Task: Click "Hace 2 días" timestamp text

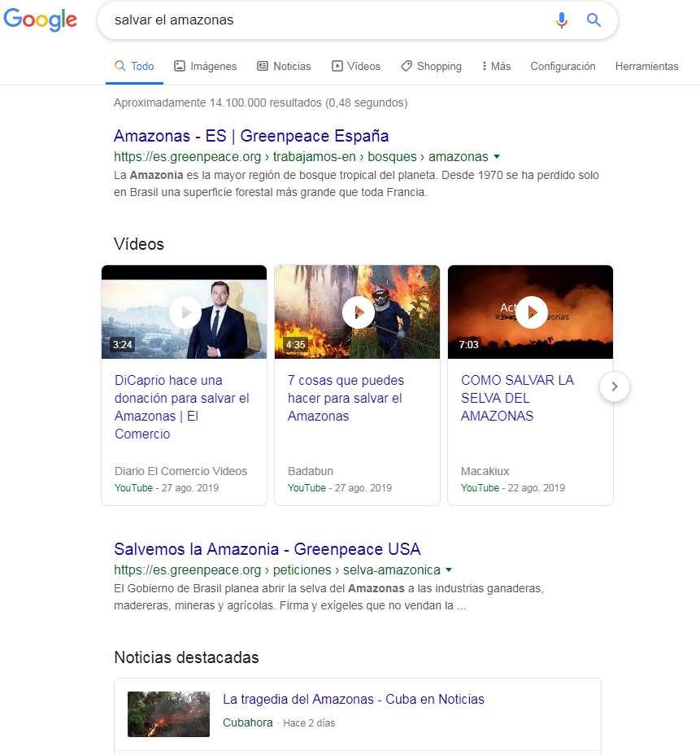Action: [x=309, y=722]
